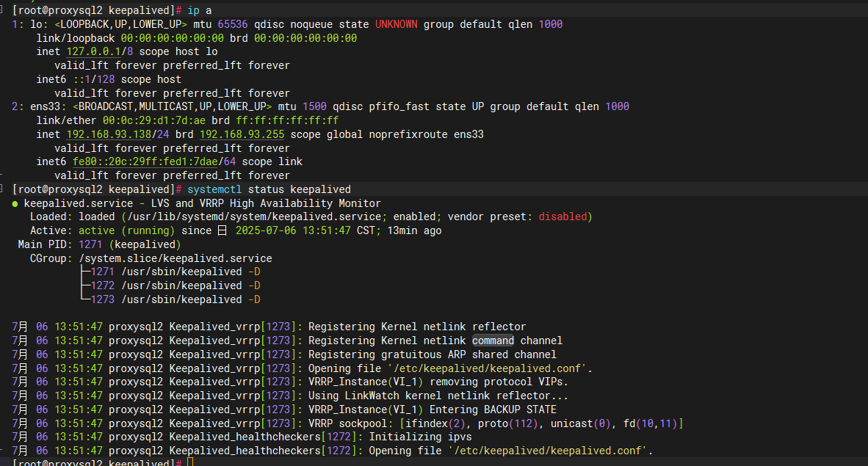Click Main PID value 1271
Screen dimensions: 868x466
coord(90,244)
